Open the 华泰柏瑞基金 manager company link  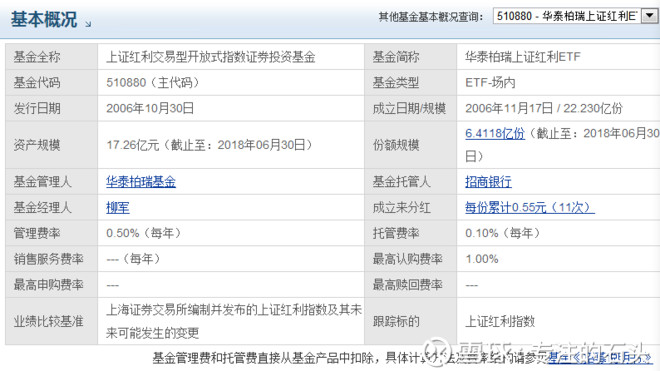(141, 182)
